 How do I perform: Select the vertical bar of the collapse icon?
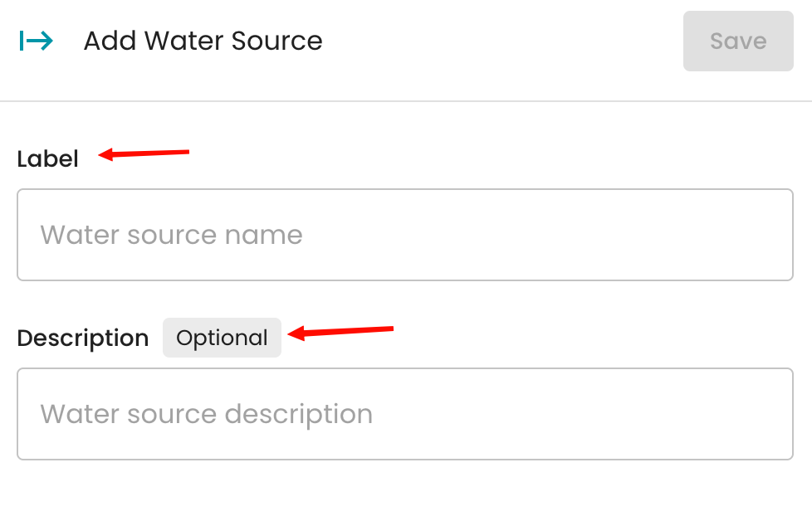[22, 41]
